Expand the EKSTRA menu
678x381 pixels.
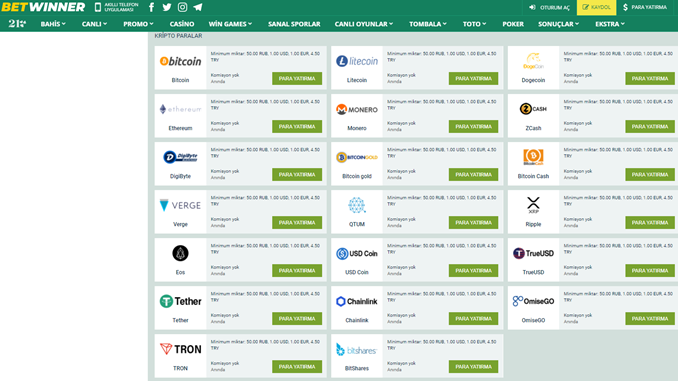click(610, 24)
